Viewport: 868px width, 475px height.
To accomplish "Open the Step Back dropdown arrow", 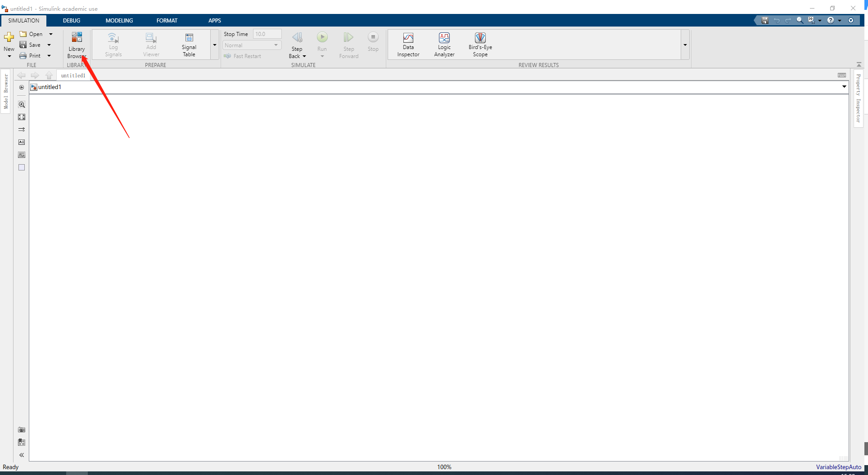I will tap(305, 56).
